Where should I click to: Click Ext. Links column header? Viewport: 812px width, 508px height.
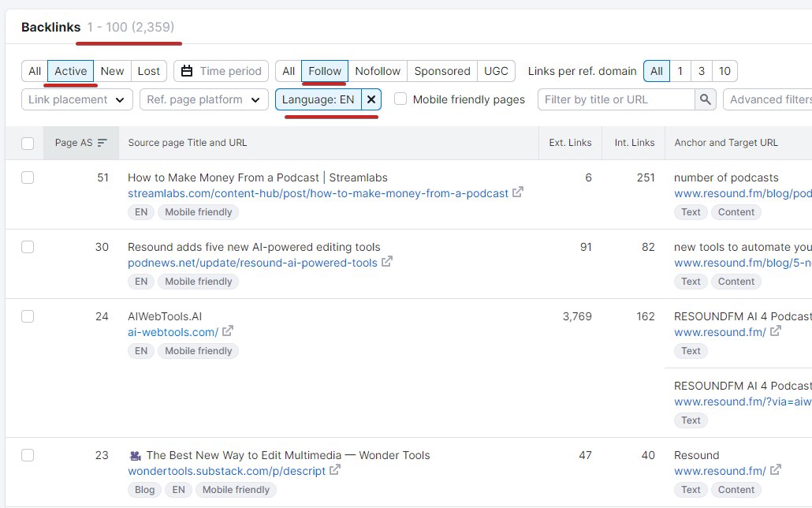click(x=570, y=143)
